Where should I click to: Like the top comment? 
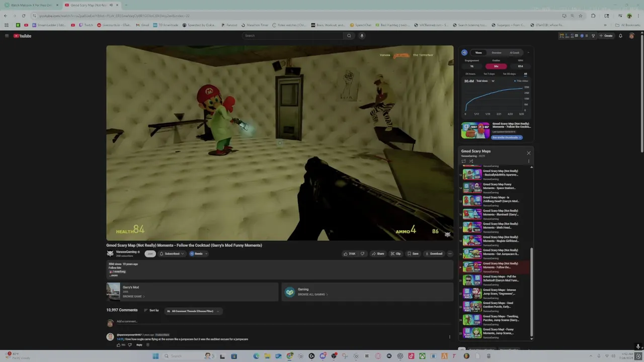click(119, 345)
